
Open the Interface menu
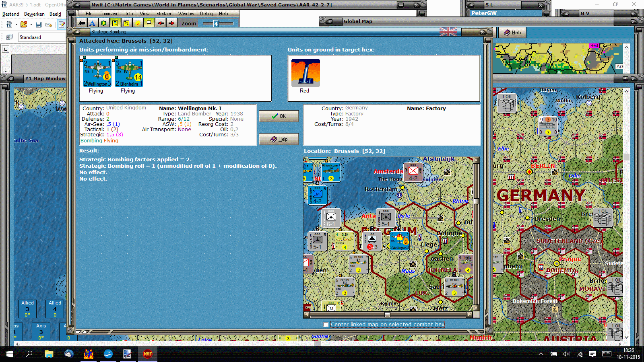[x=164, y=14]
